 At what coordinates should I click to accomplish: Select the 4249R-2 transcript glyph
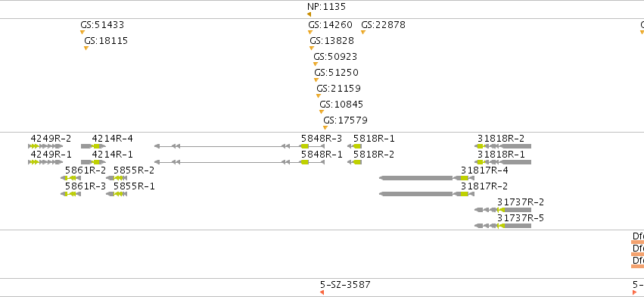pos(45,146)
